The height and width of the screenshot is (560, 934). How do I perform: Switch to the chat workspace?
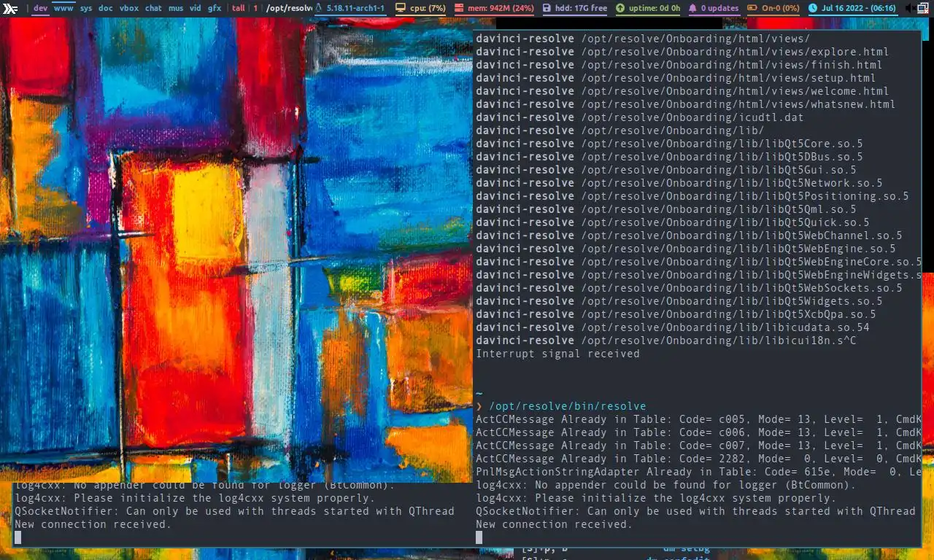[x=153, y=9]
